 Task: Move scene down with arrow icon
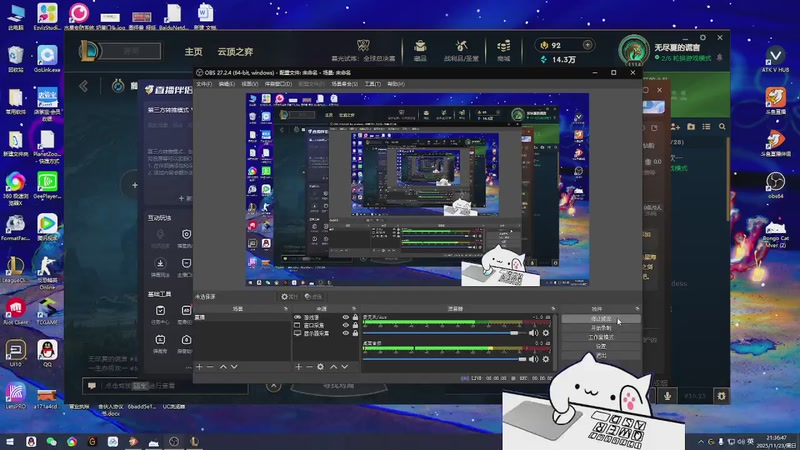[x=234, y=367]
